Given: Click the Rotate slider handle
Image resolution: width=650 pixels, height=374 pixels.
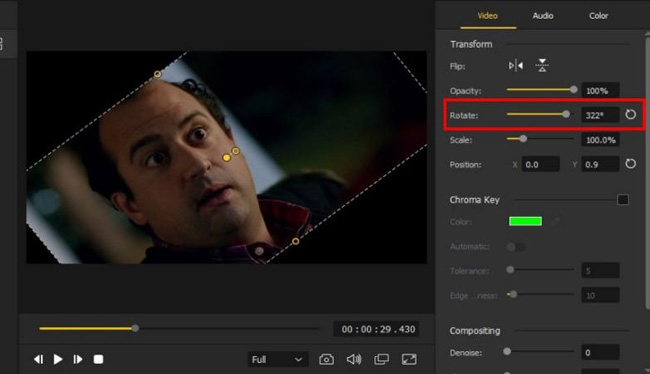Looking at the screenshot, I should [566, 114].
